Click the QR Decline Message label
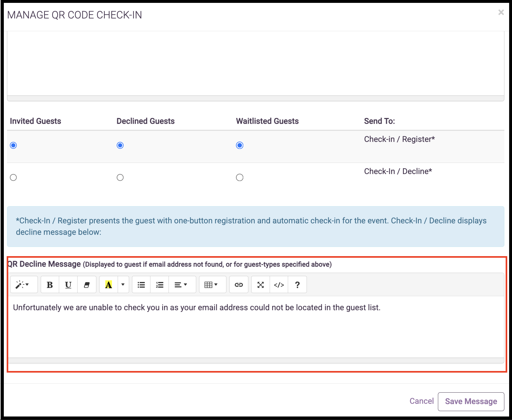The image size is (512, 420). coord(44,264)
